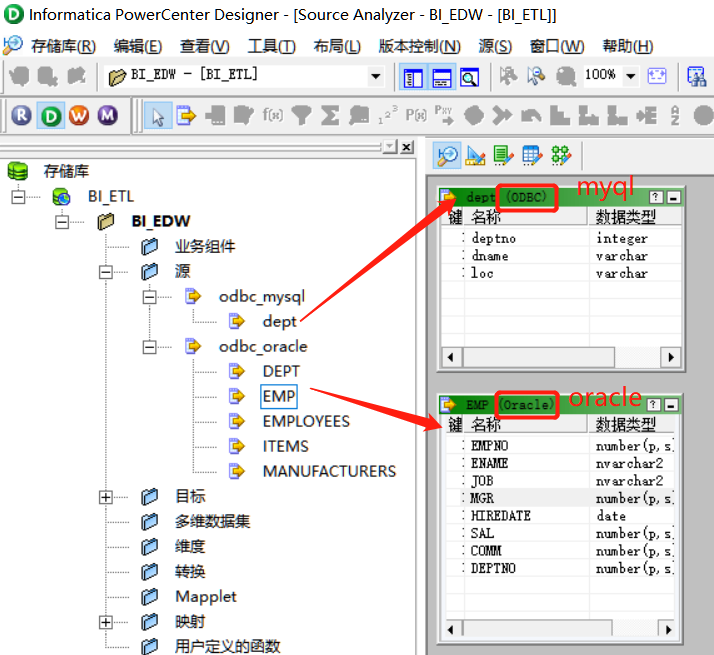Image resolution: width=714 pixels, height=655 pixels.
Task: Collapse the 源 (Sources) node
Action: [x=106, y=272]
